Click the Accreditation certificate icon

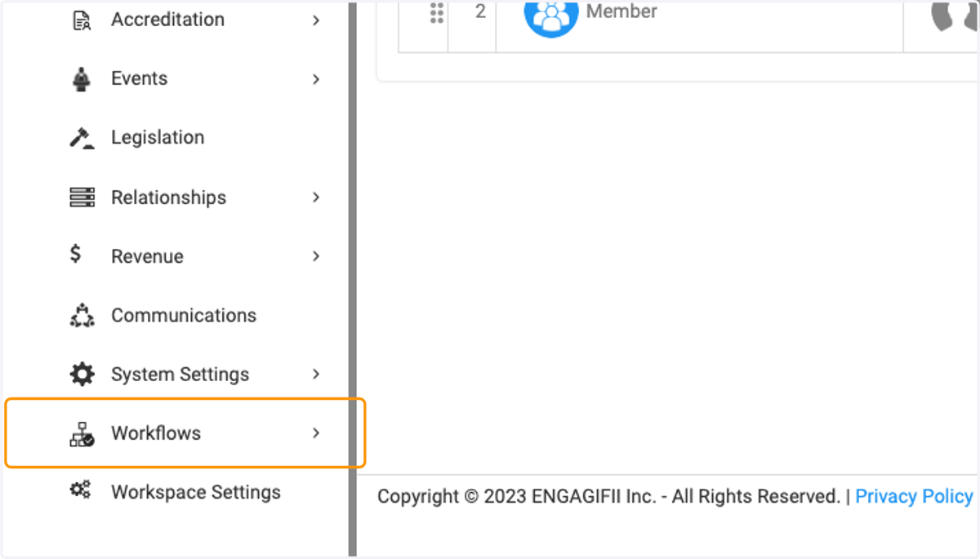point(82,20)
